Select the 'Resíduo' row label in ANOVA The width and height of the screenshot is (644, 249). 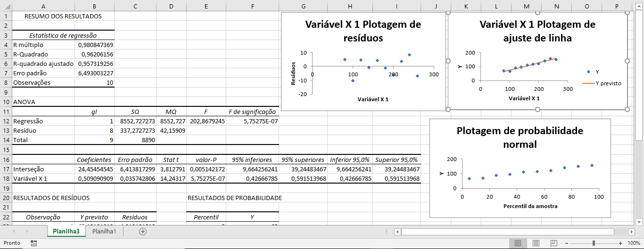click(43, 130)
